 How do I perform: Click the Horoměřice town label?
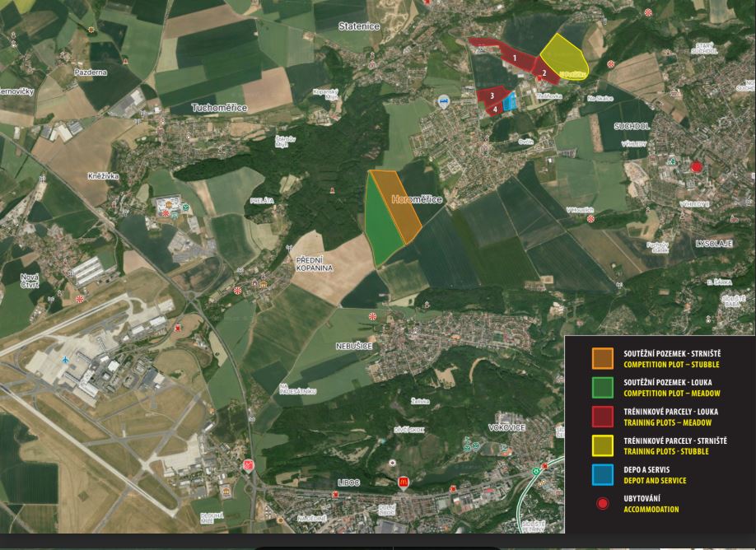click(417, 200)
